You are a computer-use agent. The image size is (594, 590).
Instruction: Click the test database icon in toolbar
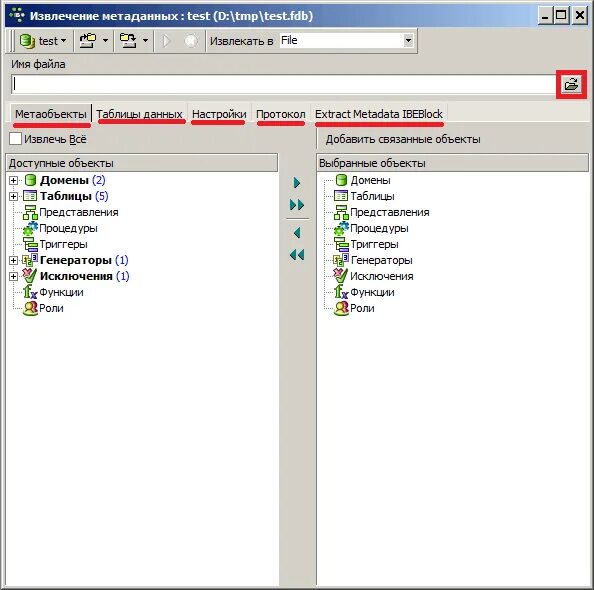coord(27,41)
